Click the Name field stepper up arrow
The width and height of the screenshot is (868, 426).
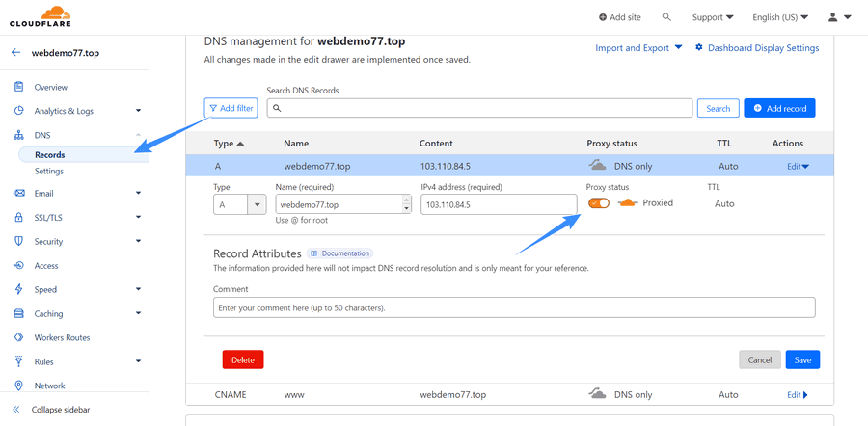click(x=407, y=200)
